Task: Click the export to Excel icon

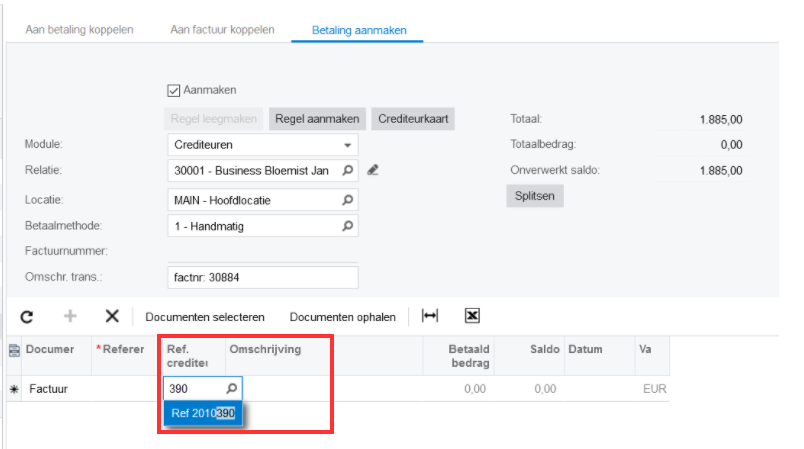Action: pos(473,316)
